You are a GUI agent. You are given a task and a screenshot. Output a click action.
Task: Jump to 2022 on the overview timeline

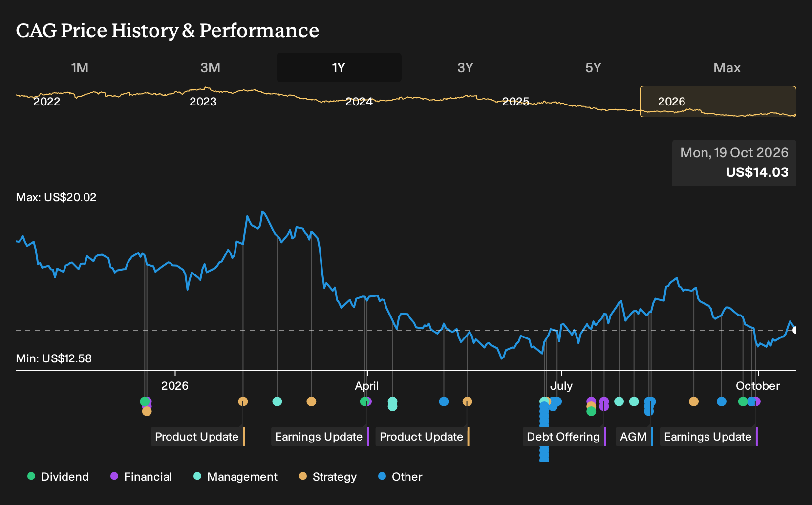pyautogui.click(x=46, y=102)
